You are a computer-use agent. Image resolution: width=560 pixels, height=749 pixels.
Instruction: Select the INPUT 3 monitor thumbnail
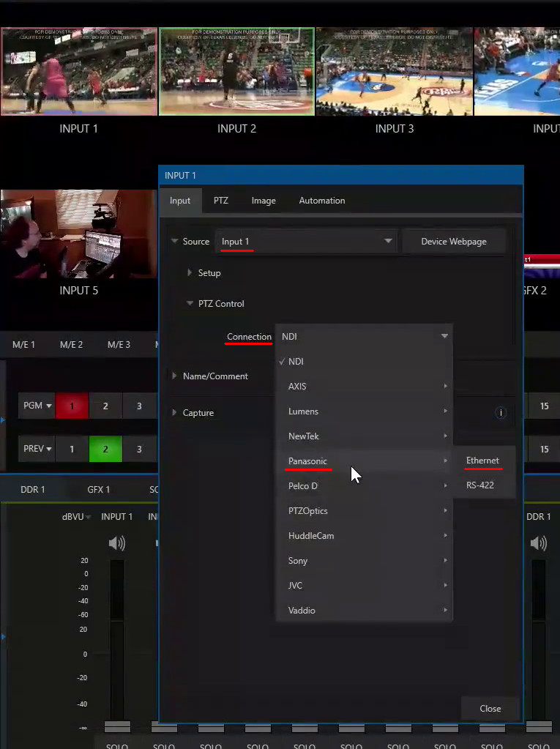point(395,71)
